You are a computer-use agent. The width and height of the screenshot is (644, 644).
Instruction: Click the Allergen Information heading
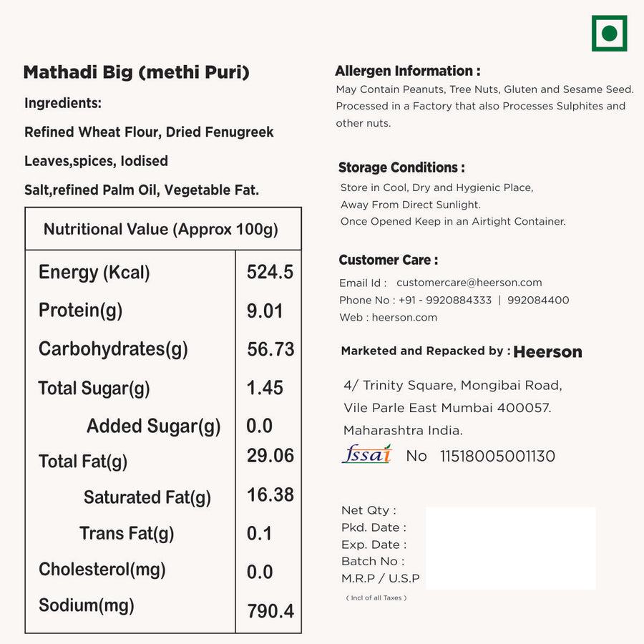pyautogui.click(x=407, y=71)
